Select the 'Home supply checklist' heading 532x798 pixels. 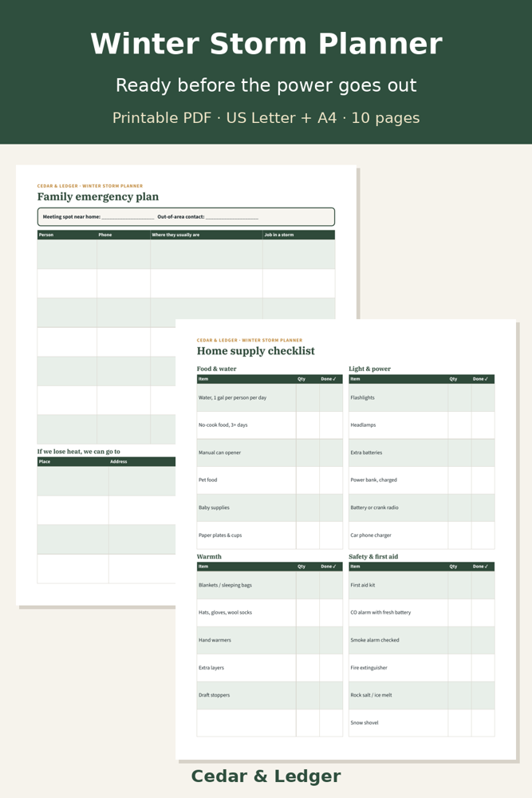(256, 351)
